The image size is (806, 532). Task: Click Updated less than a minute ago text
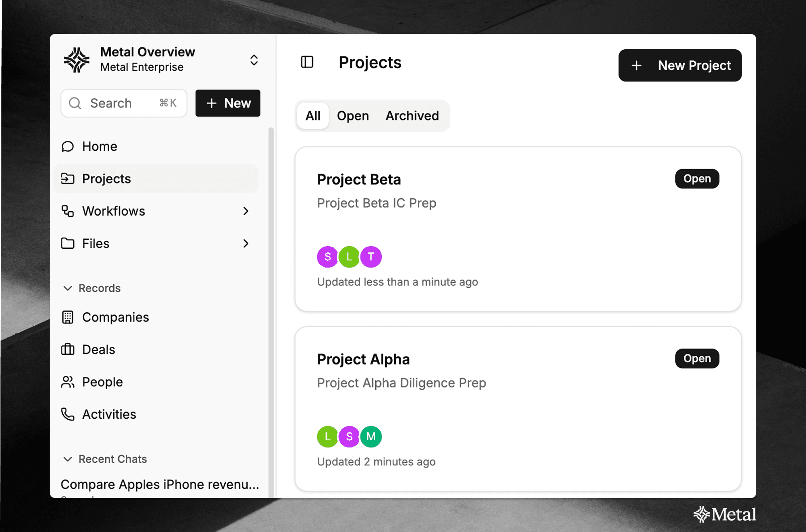tap(398, 282)
